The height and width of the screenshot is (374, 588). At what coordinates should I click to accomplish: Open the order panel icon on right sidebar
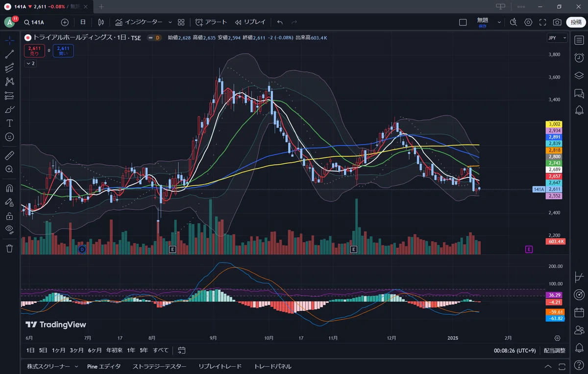(579, 277)
